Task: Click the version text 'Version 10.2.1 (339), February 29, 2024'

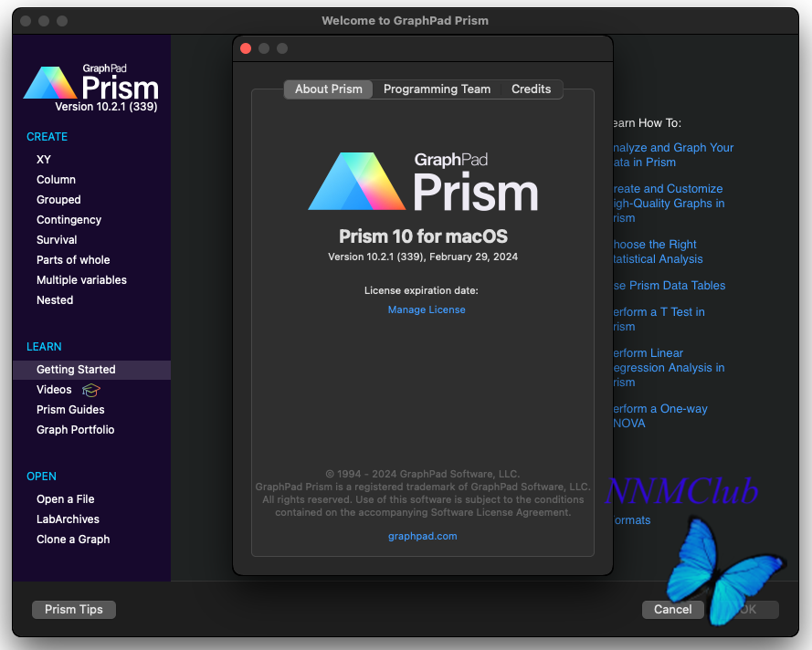Action: click(423, 257)
